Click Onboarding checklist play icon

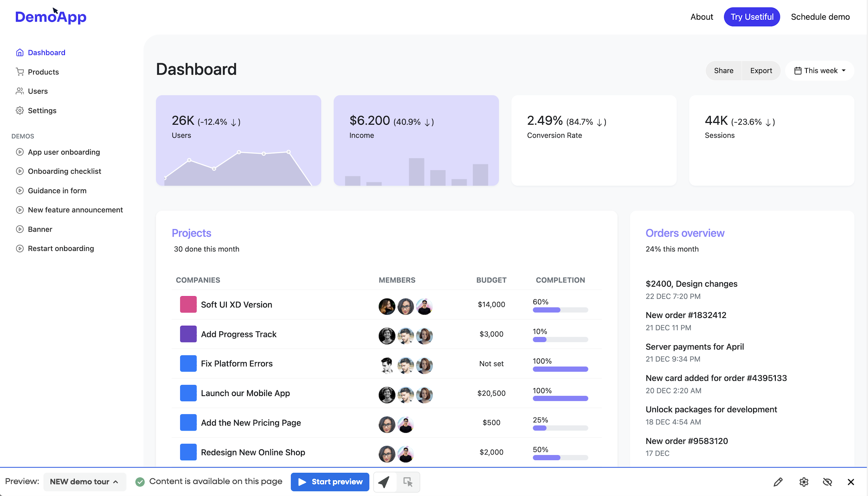(20, 171)
